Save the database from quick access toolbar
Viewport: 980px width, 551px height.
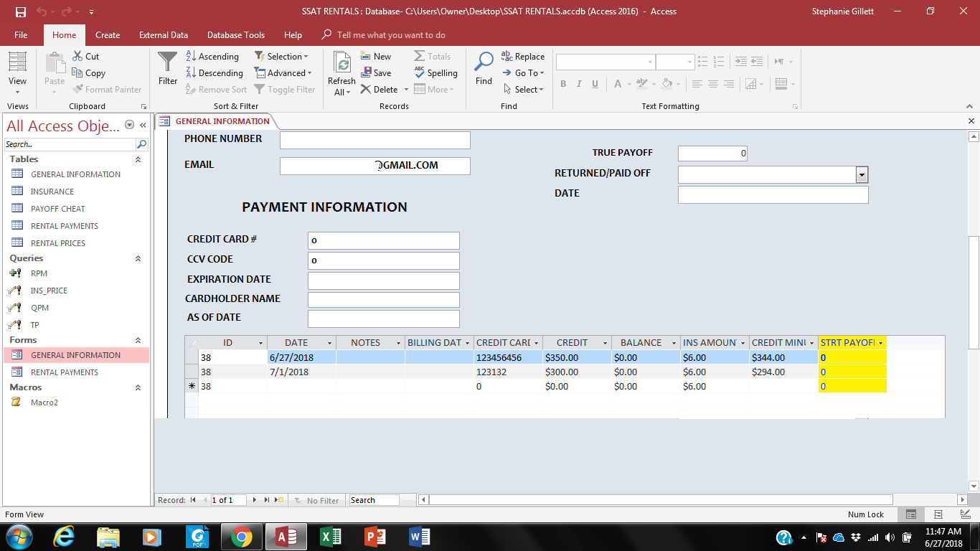[20, 11]
